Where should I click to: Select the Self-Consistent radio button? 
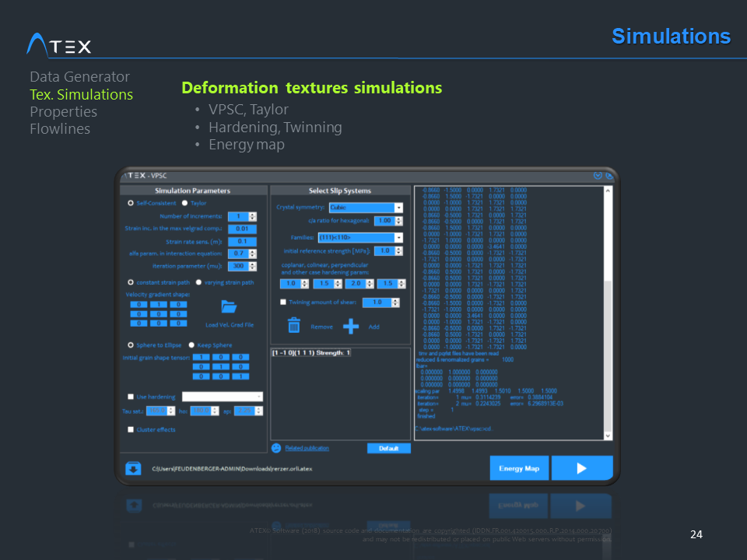[x=131, y=203]
